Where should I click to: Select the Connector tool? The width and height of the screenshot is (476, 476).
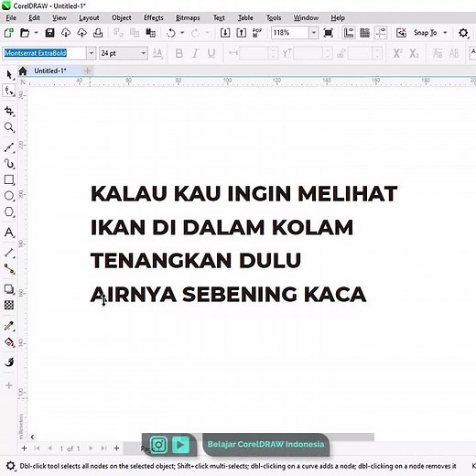click(x=9, y=269)
